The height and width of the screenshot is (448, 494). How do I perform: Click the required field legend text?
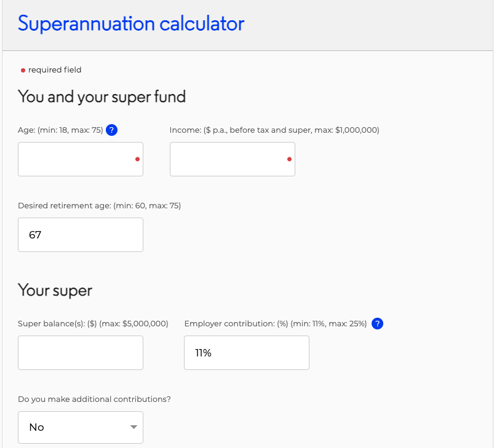tap(54, 70)
